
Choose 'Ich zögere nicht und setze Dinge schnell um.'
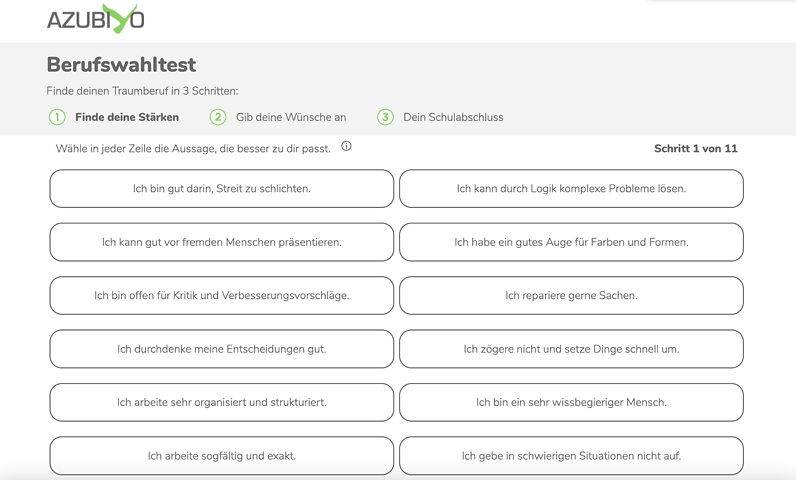coord(572,349)
